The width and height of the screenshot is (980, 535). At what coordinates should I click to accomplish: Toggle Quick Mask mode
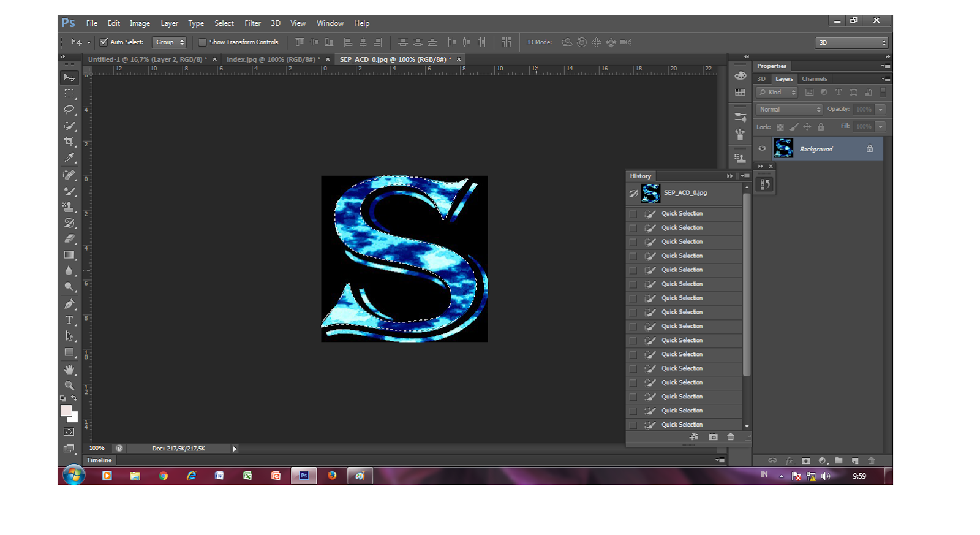click(x=69, y=432)
